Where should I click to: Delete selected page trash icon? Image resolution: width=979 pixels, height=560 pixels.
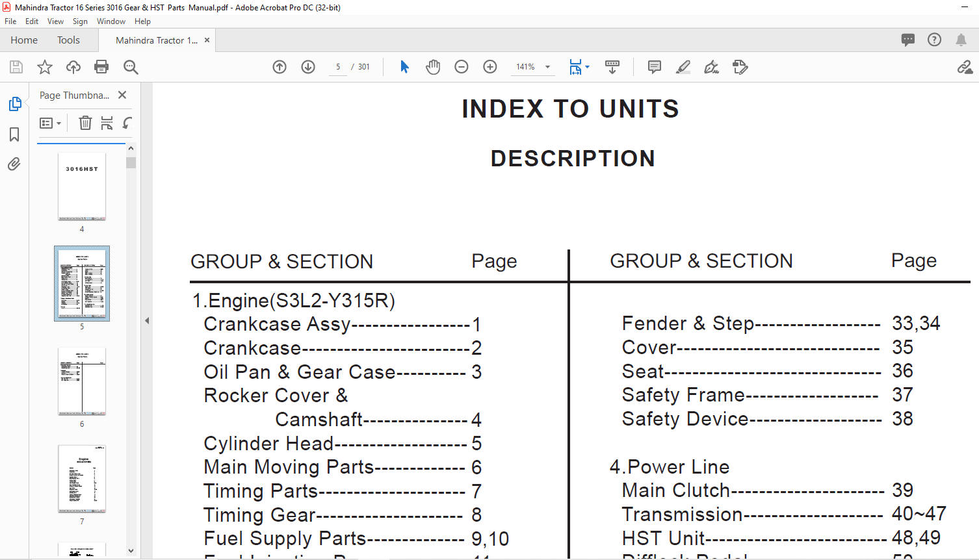(85, 123)
